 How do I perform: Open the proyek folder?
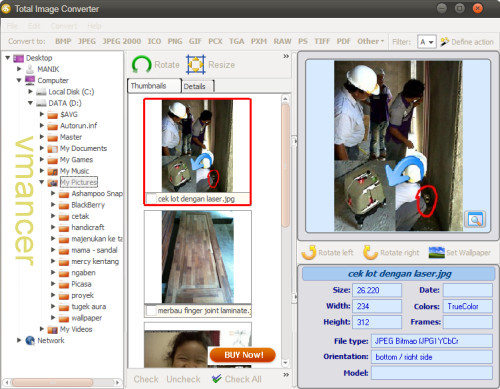82,296
